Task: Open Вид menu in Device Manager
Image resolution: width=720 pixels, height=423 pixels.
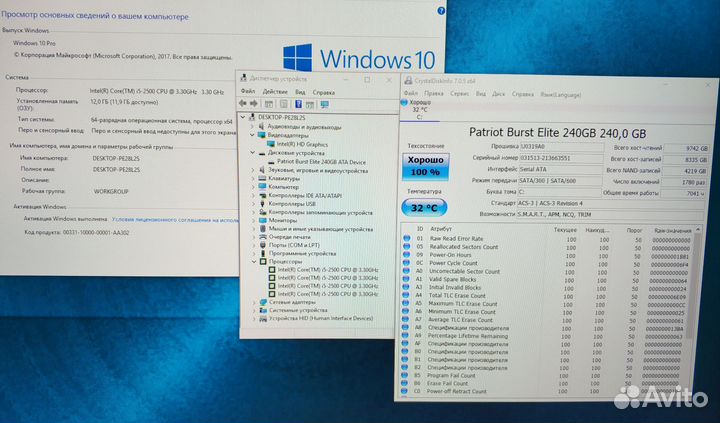Action: click(300, 92)
